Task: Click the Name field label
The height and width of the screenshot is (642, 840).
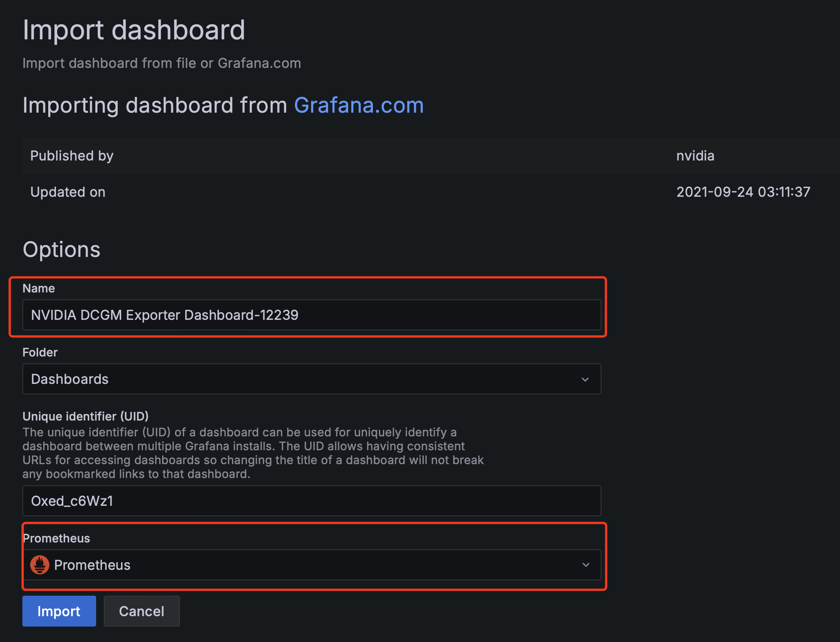Action: pyautogui.click(x=39, y=288)
